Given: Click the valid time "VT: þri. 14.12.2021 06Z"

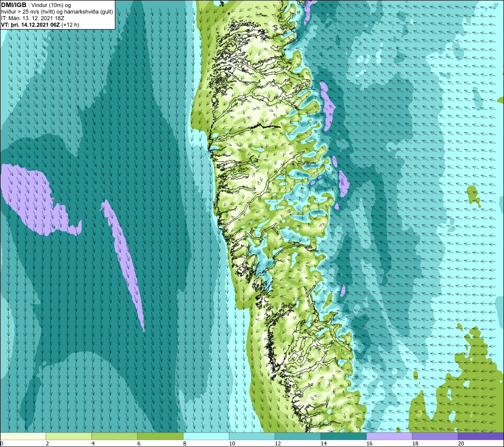Looking at the screenshot, I should tap(31, 24).
